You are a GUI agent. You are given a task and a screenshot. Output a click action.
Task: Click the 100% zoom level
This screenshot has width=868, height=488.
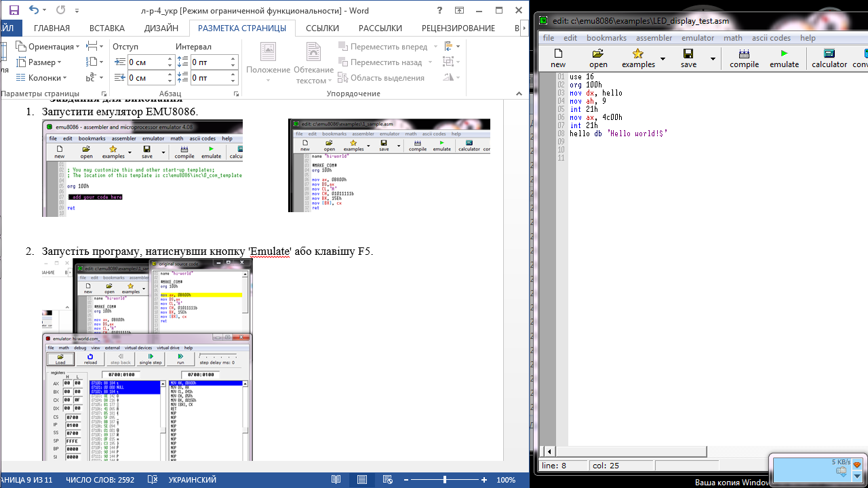pos(506,480)
